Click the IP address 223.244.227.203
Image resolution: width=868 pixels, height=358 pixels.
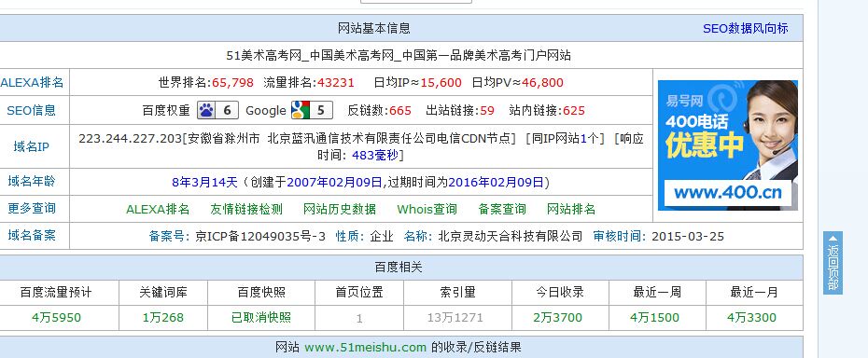(130, 138)
